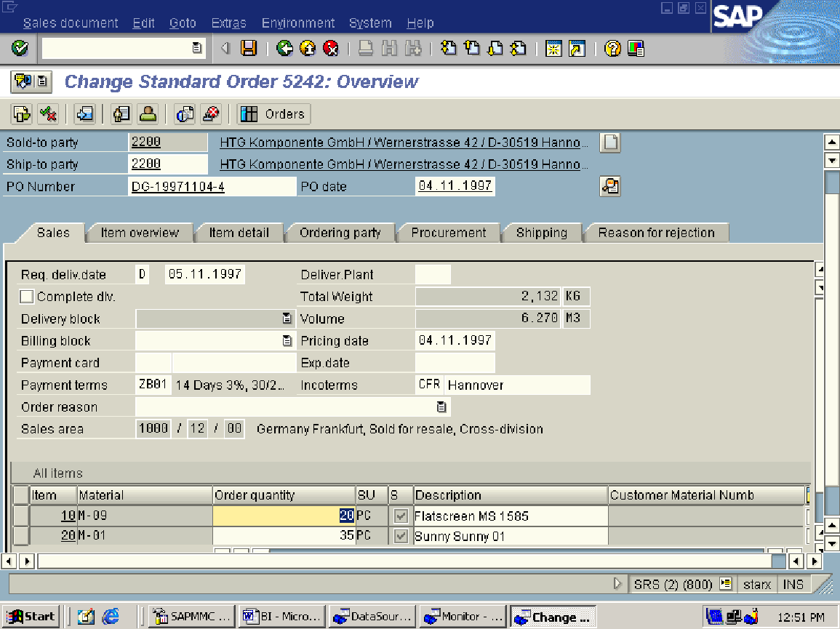Open the Procurement tab
Image resolution: width=840 pixels, height=629 pixels.
[x=449, y=233]
